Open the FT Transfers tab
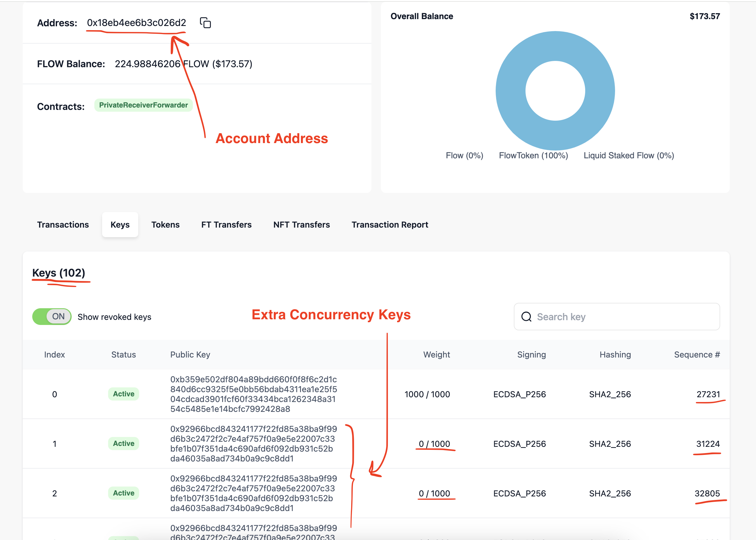The width and height of the screenshot is (756, 540). click(x=226, y=225)
